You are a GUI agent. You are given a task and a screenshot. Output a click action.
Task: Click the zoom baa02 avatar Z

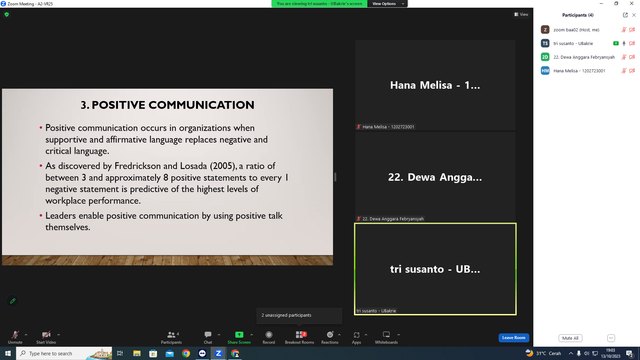coord(545,30)
